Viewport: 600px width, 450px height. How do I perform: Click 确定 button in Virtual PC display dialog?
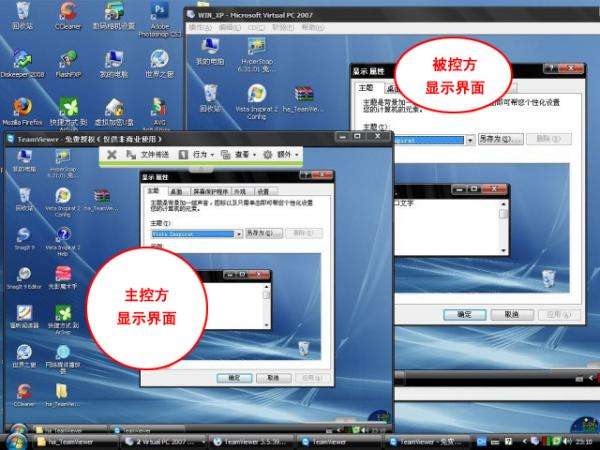click(465, 315)
